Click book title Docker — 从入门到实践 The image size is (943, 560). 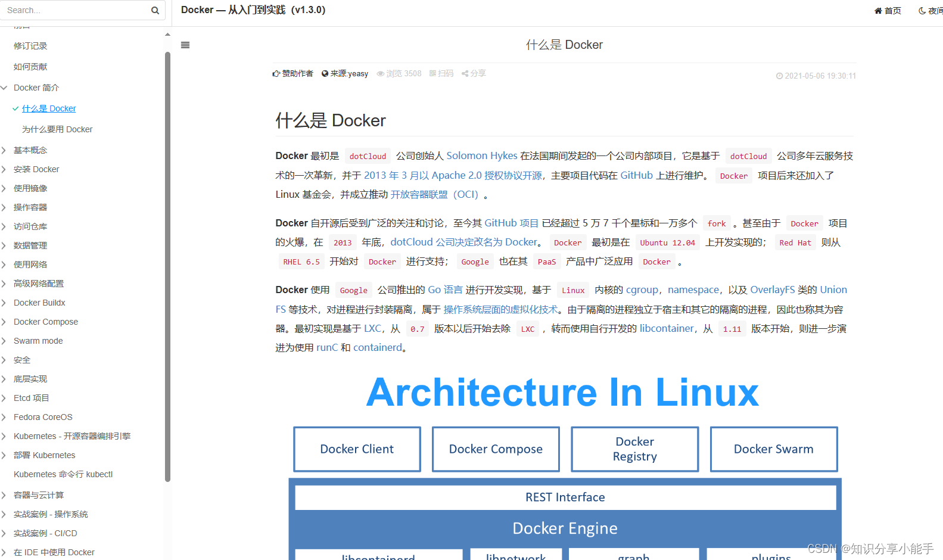[x=253, y=10]
